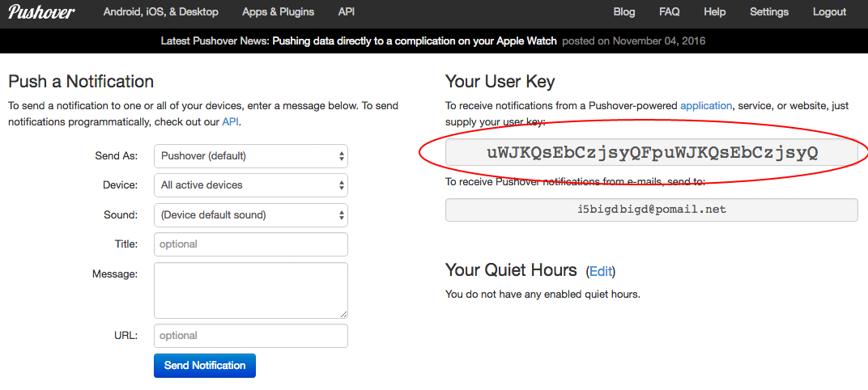Click the Pushover e-mail address field
Screen dimensions: 868x390
[651, 210]
